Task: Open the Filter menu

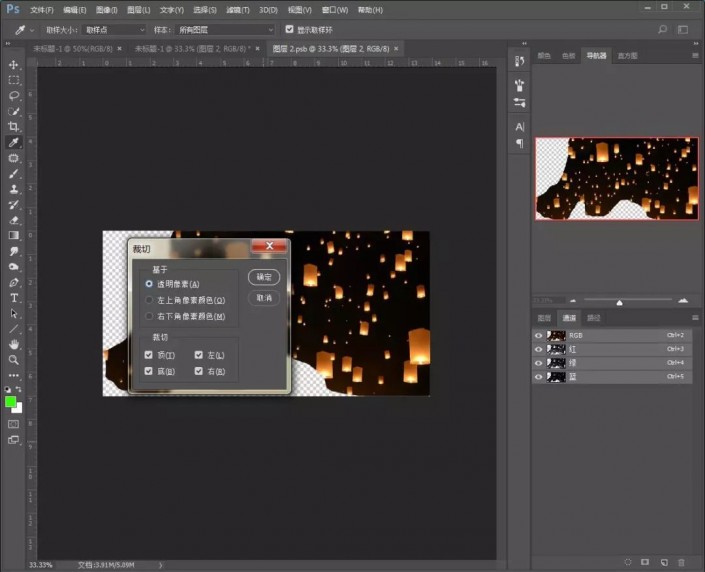Action: [x=238, y=10]
